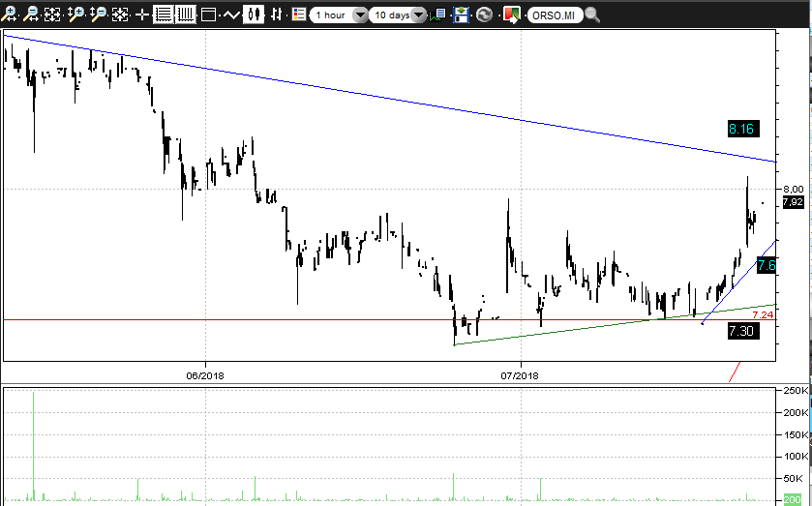Zoom in vertically on the chart

pos(75,15)
